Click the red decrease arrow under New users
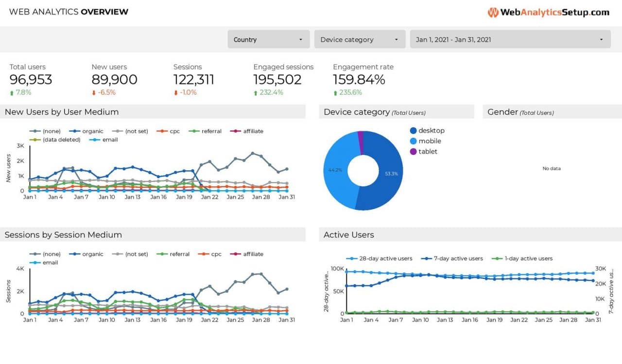The image size is (622, 364). pos(94,92)
